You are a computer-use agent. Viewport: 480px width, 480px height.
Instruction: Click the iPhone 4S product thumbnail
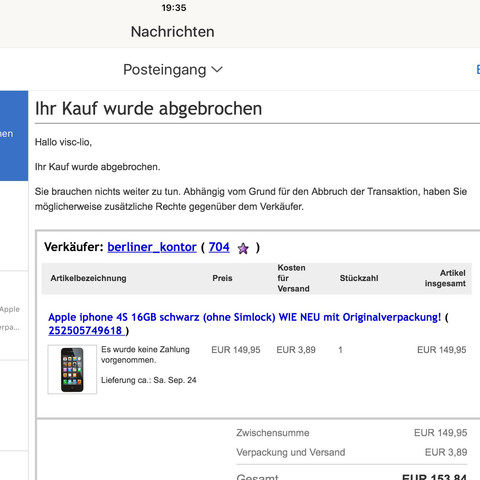(x=72, y=369)
